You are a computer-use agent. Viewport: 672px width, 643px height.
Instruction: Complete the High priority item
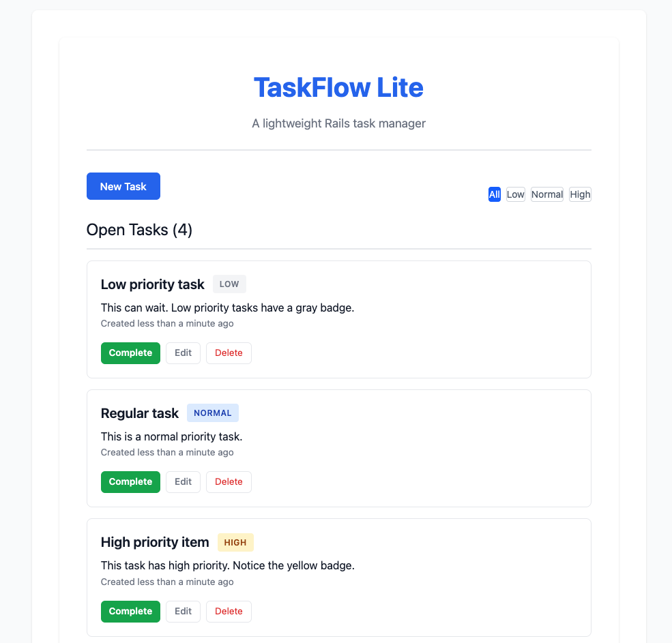tap(130, 611)
